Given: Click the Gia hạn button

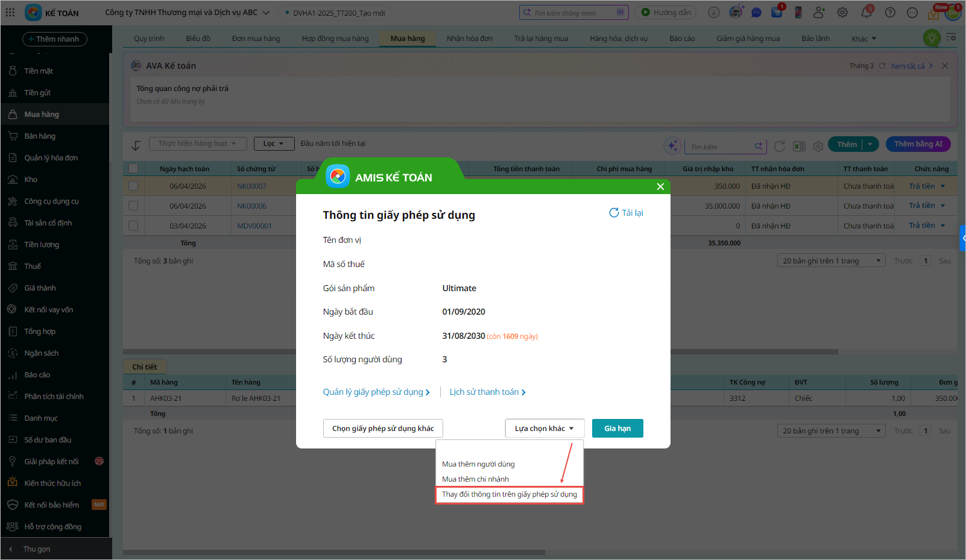Looking at the screenshot, I should pos(617,429).
